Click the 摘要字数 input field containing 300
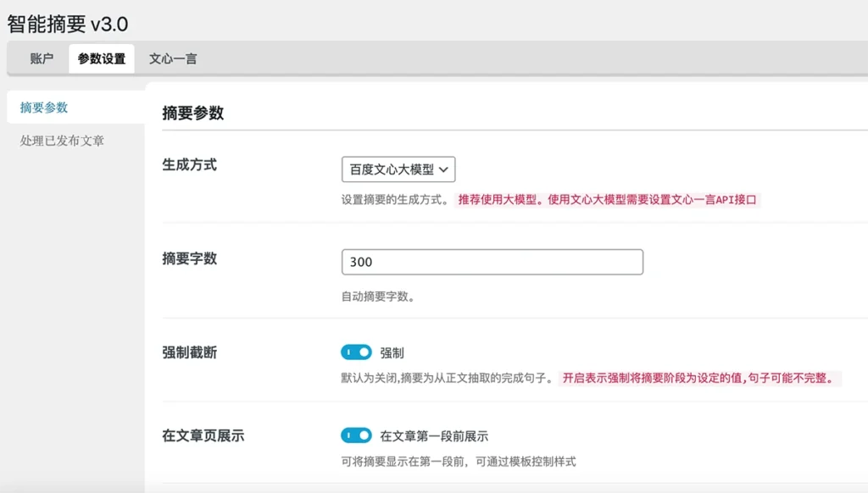 [492, 262]
